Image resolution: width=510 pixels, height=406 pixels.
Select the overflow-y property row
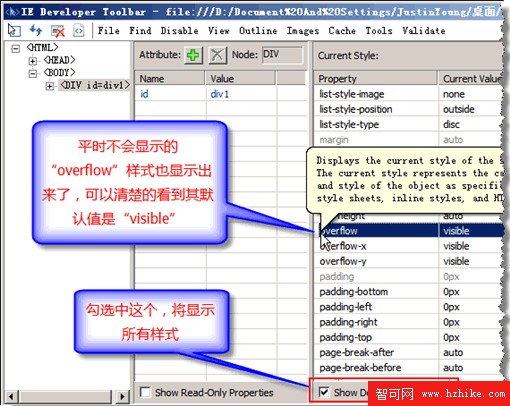tap(408, 261)
